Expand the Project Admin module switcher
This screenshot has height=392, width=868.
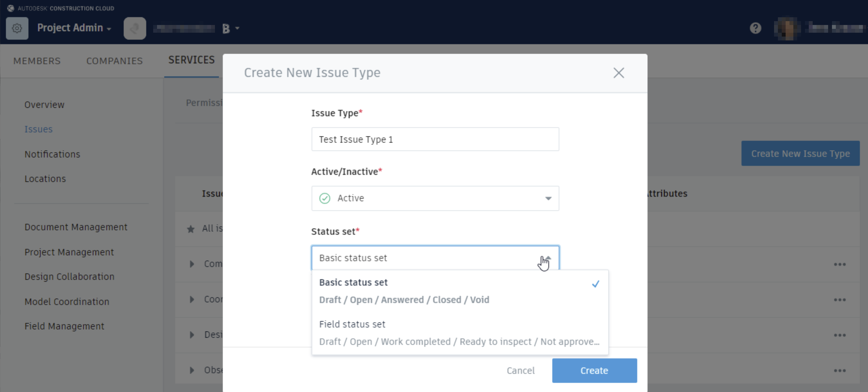tap(74, 28)
